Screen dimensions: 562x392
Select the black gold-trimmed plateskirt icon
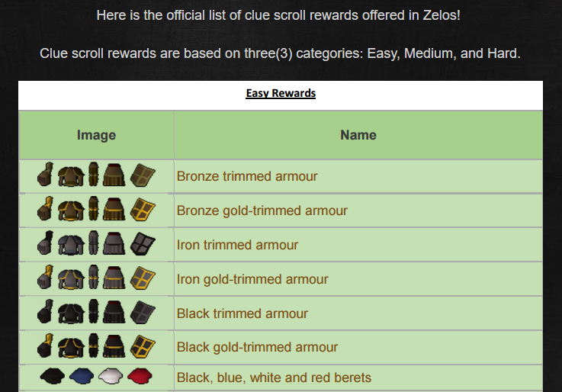click(x=114, y=346)
